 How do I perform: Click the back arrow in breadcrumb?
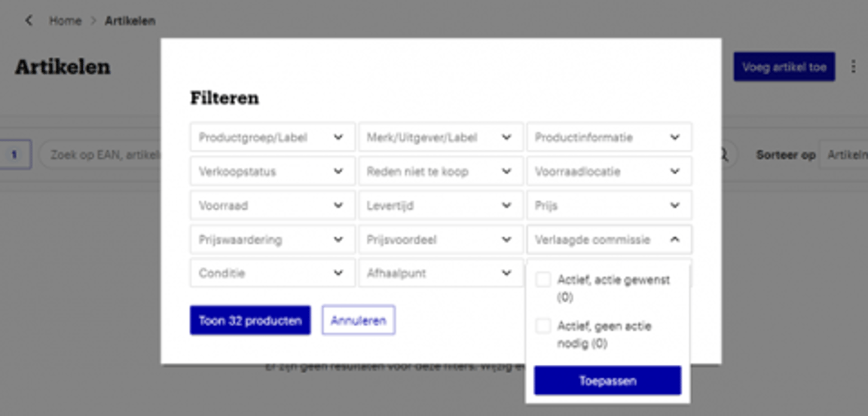tap(29, 21)
